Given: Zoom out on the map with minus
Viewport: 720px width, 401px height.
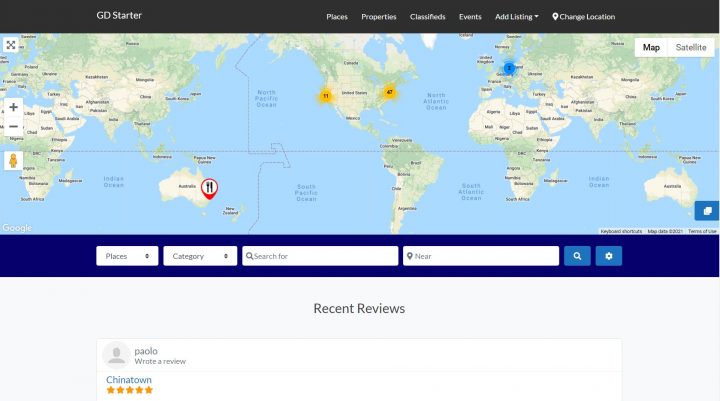Looking at the screenshot, I should coord(13,127).
